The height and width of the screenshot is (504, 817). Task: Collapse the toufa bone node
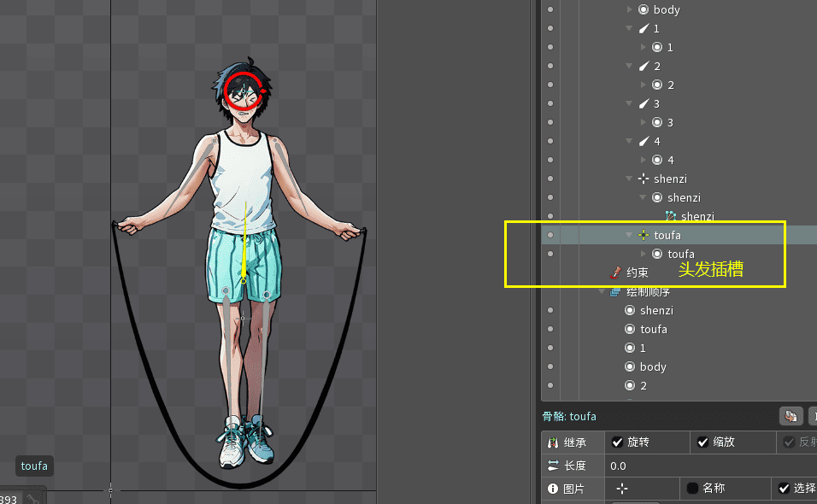click(x=630, y=235)
